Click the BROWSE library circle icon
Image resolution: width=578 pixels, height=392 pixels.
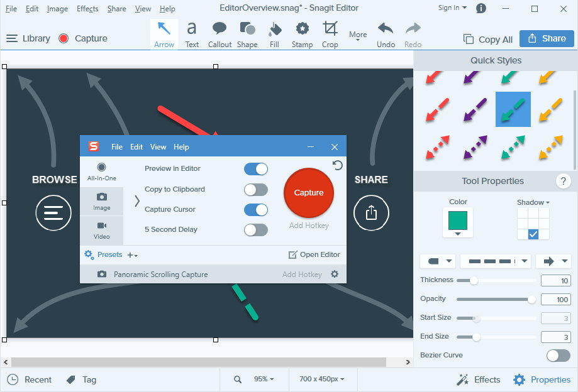click(x=53, y=213)
